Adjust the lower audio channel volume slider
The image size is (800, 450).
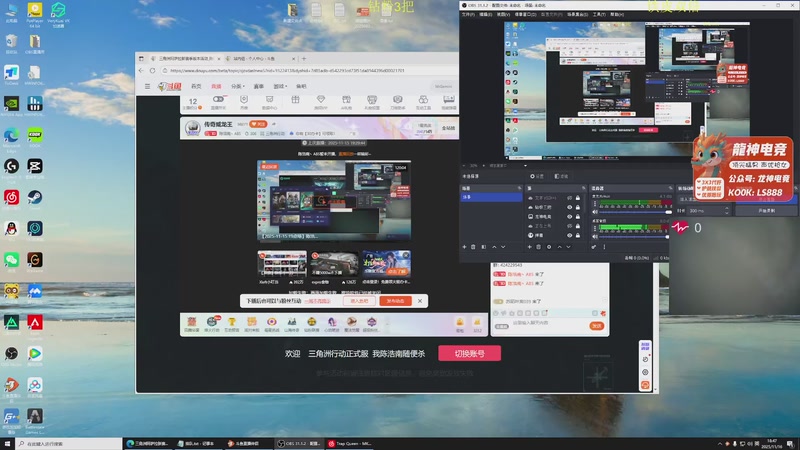tap(635, 237)
